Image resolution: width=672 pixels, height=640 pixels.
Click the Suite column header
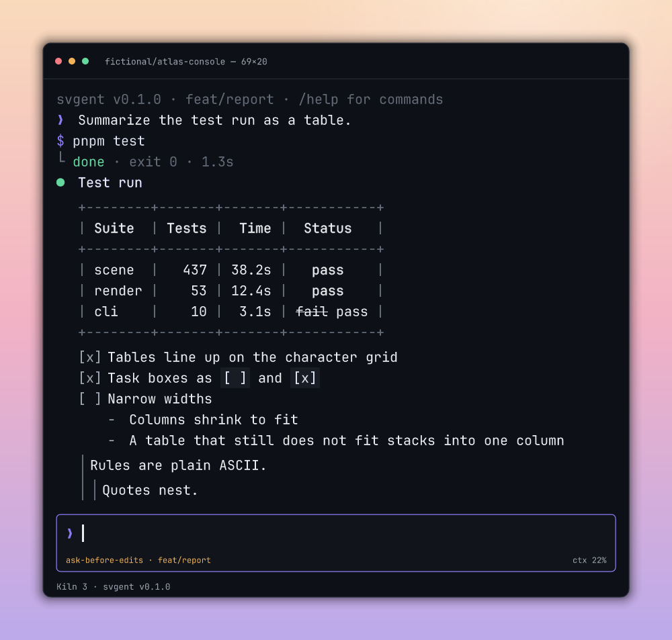tap(114, 228)
